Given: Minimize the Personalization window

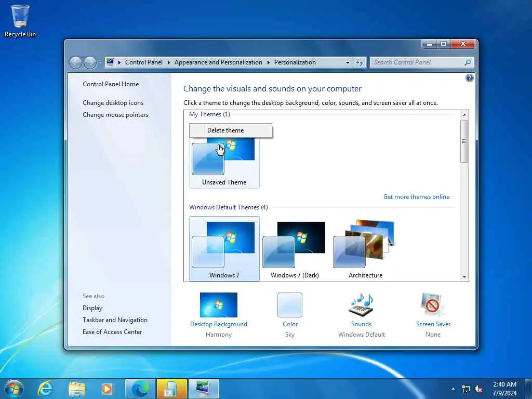Looking at the screenshot, I should (430, 44).
